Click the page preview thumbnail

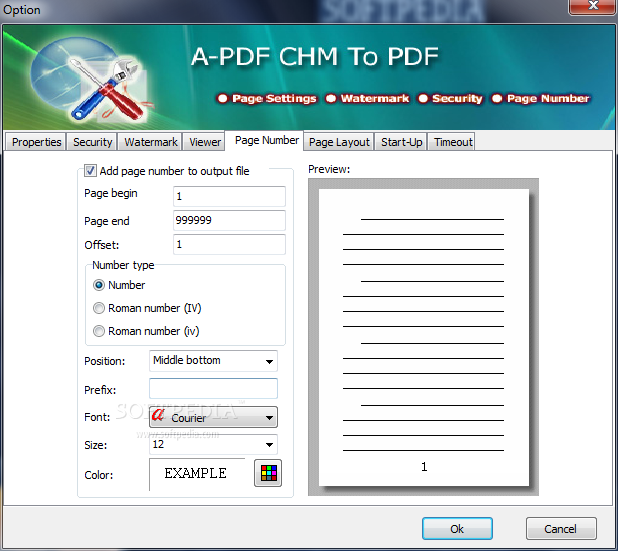424,337
